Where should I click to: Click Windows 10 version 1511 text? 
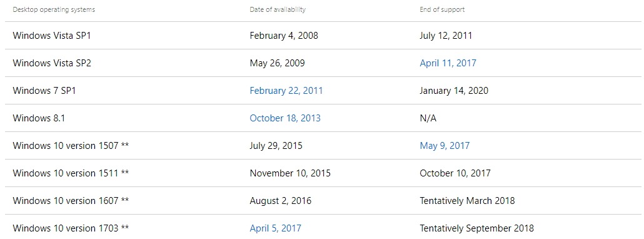(66, 173)
